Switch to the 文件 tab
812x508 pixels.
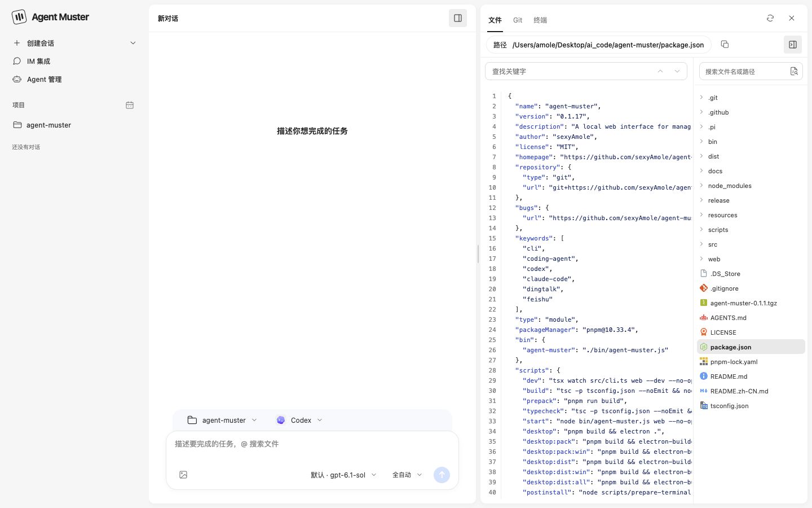pos(495,20)
